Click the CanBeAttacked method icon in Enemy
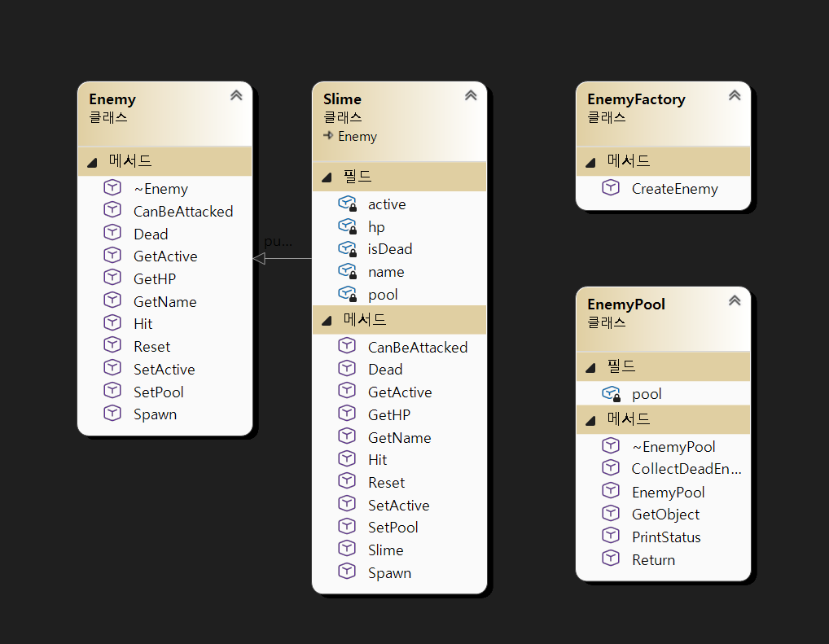The height and width of the screenshot is (644, 829). pyautogui.click(x=112, y=210)
